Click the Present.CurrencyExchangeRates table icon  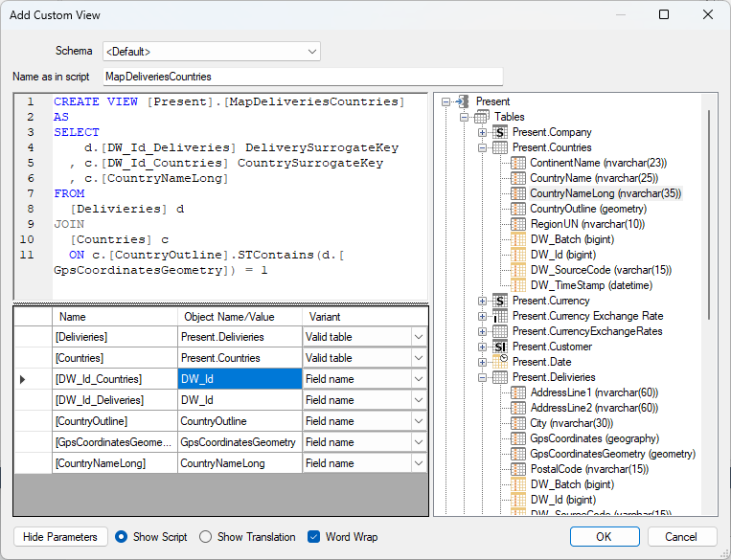click(x=500, y=331)
